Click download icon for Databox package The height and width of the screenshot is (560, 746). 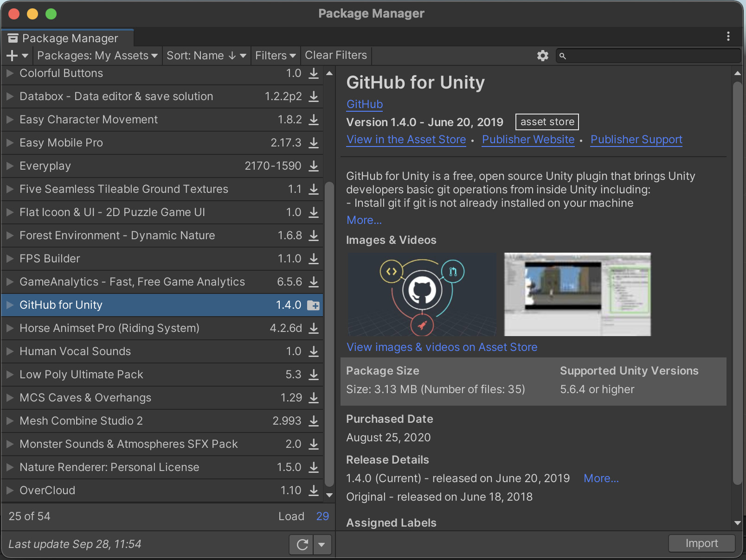[x=314, y=96]
